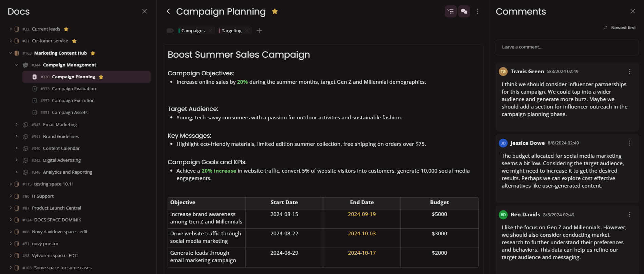This screenshot has width=644, height=274.
Task: Unstar Customer service in the sidebar
Action: [x=74, y=41]
